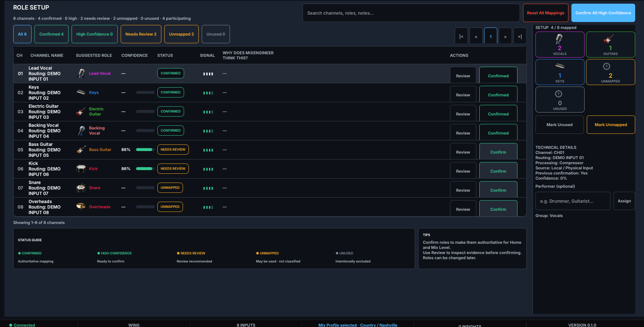
Task: Review the Lead Vocal channel
Action: (463, 75)
